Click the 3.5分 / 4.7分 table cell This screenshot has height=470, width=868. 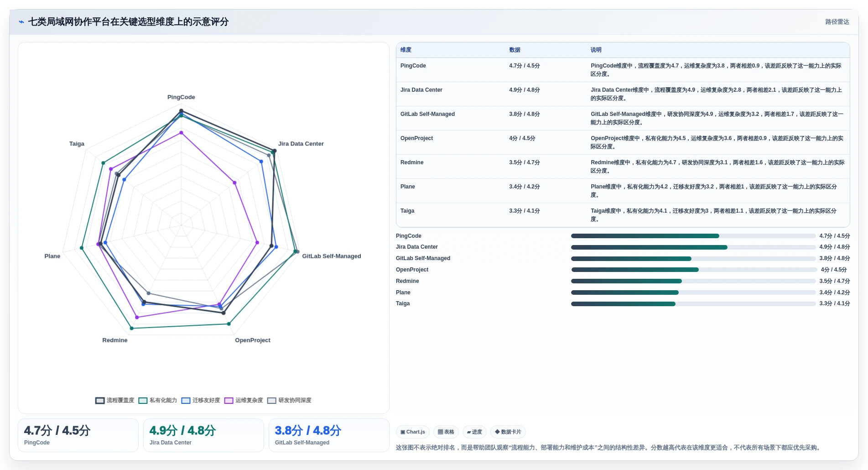(x=525, y=162)
